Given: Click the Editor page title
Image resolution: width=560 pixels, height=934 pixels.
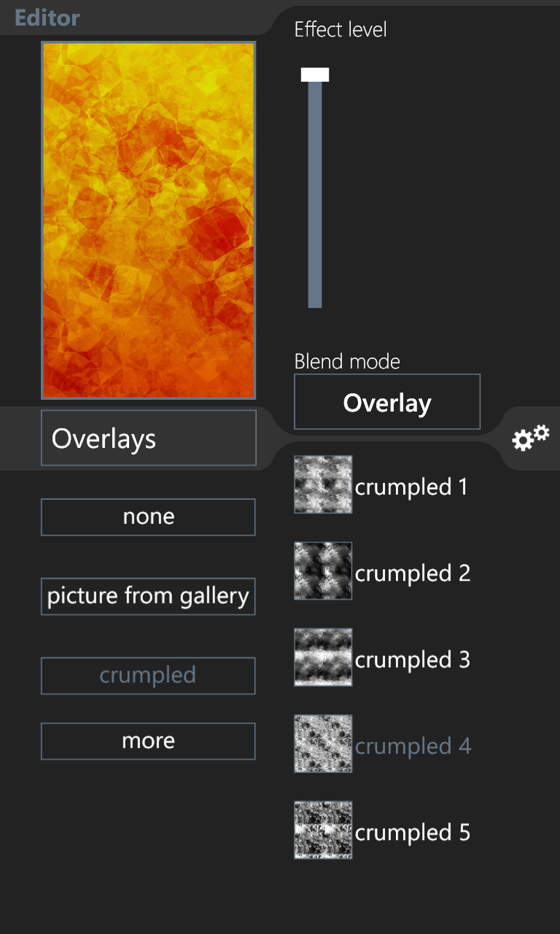Looking at the screenshot, I should point(47,18).
